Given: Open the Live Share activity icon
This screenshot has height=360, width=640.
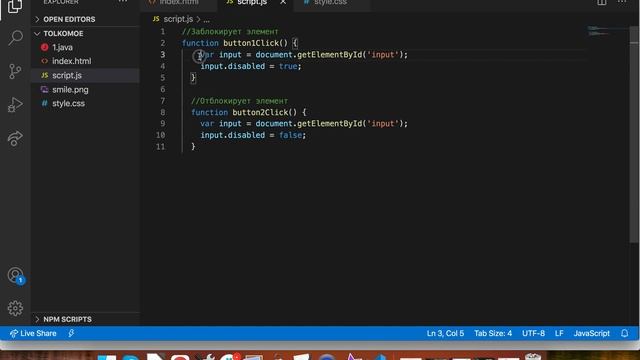Looking at the screenshot, I should tap(15, 138).
